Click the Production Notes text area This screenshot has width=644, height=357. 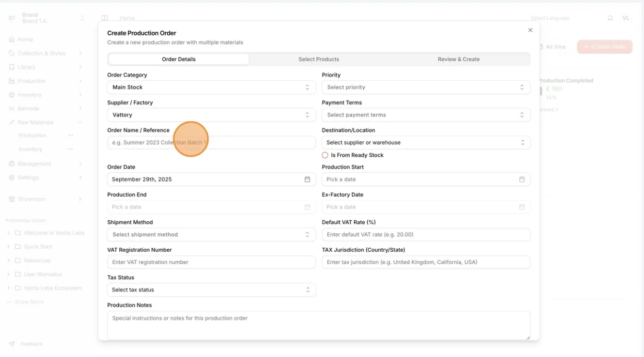click(x=319, y=325)
